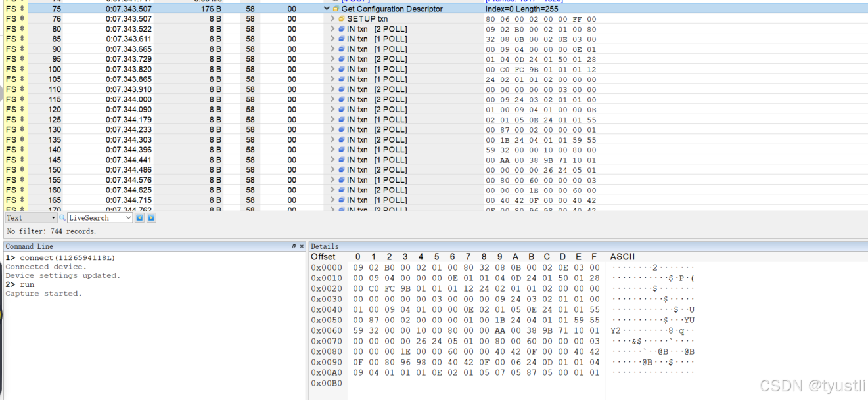The width and height of the screenshot is (868, 400).
Task: Click IN txn icon in record 90
Action: (x=342, y=49)
